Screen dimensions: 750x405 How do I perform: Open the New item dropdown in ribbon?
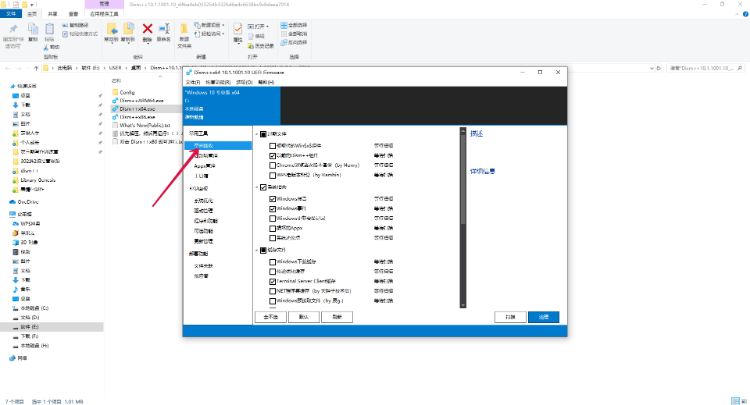pos(223,25)
